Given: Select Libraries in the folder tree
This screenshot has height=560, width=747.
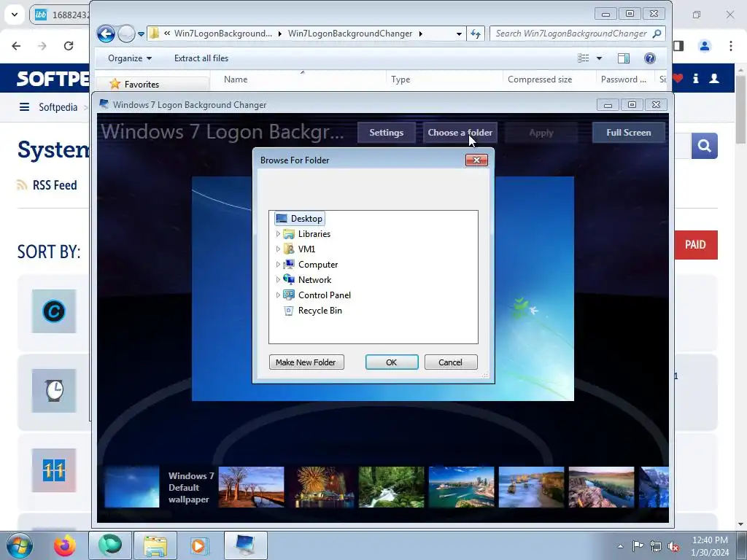Looking at the screenshot, I should (x=314, y=234).
